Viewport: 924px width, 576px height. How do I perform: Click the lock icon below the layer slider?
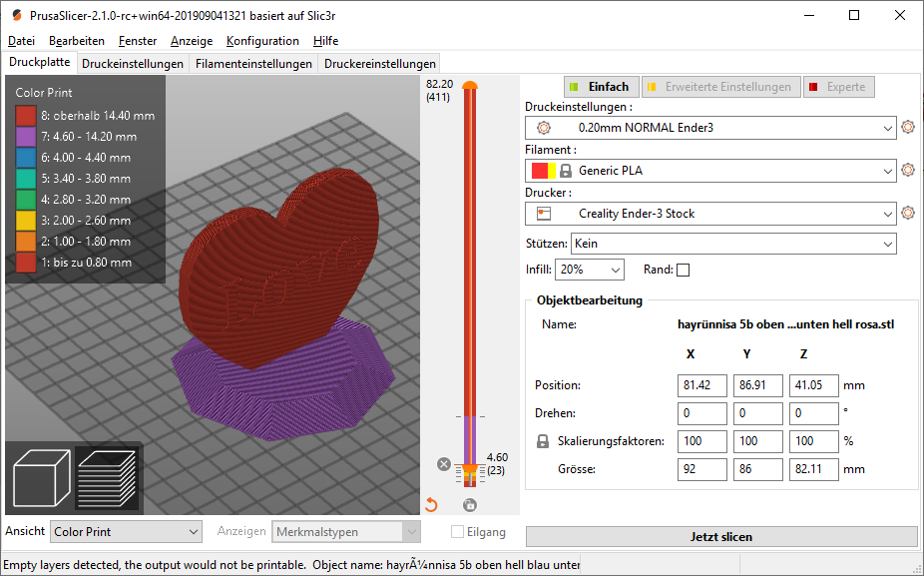point(470,505)
